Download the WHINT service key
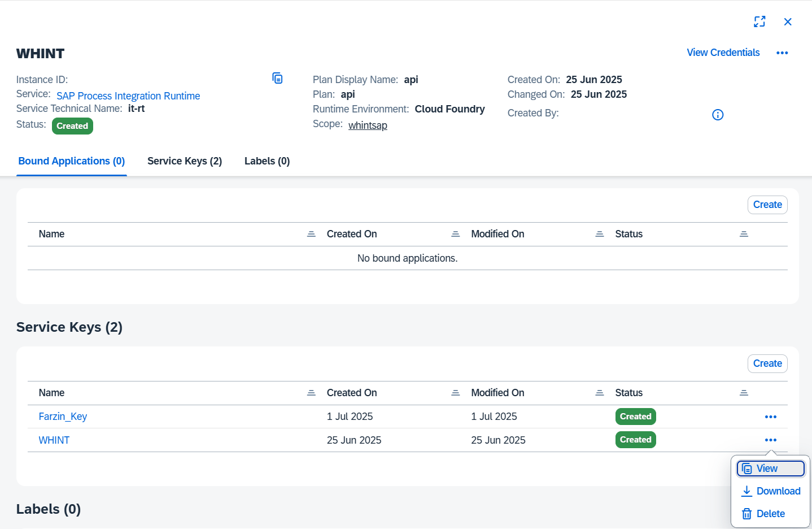 (x=770, y=491)
